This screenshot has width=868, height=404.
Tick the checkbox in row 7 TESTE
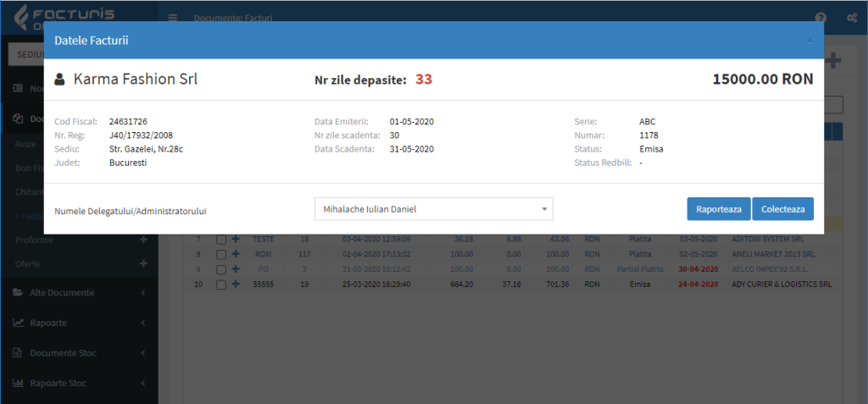[x=221, y=240]
